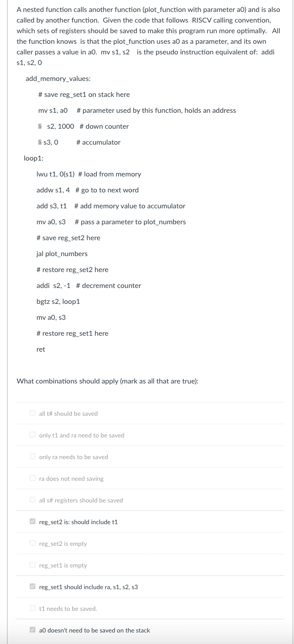Uncheck 'reg_set1 should include ra, s1, s2, s3'
Viewport: 294px width, 644px height.
coord(33,586)
